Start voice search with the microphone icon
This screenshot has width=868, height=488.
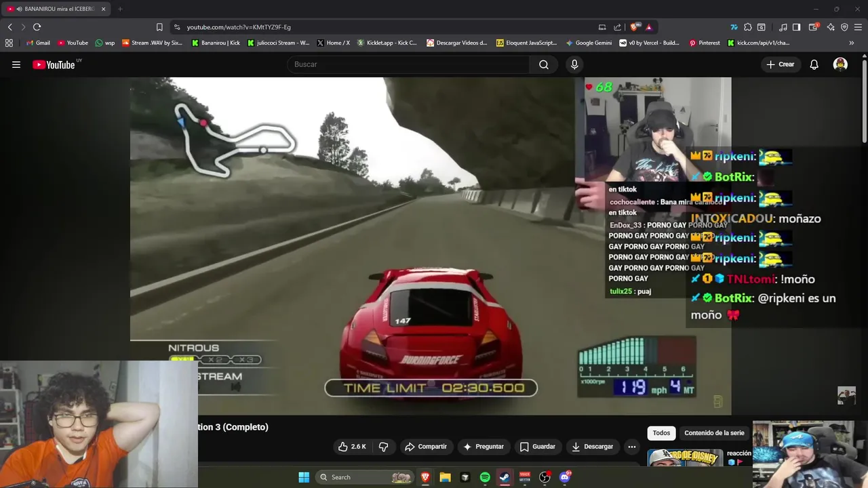(574, 64)
